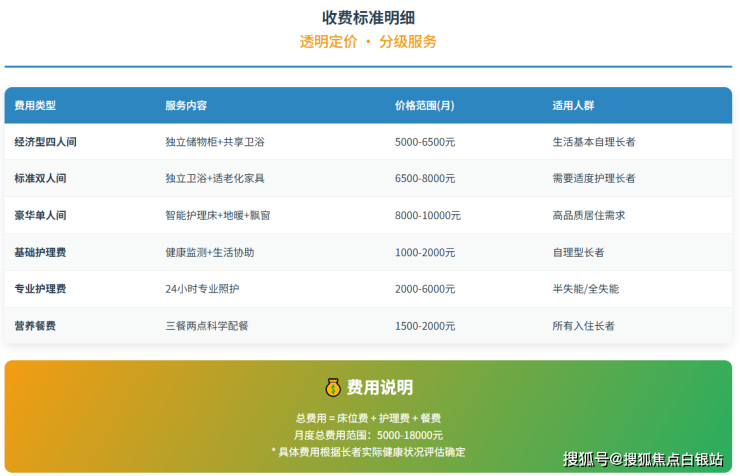
Task: Click the 半失能/全失能 audience cell
Action: point(585,289)
